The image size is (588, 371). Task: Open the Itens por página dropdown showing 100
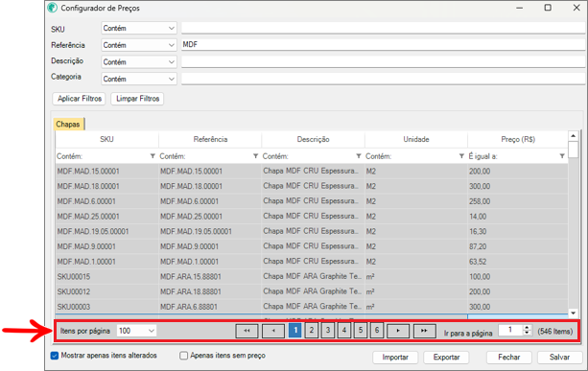[x=136, y=331]
